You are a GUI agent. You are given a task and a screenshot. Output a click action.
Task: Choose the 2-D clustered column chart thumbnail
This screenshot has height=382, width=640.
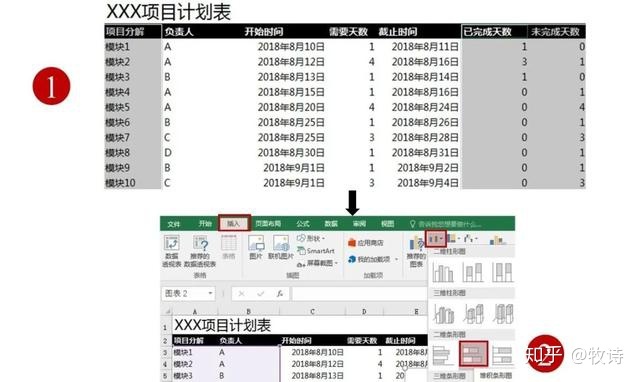coord(443,272)
